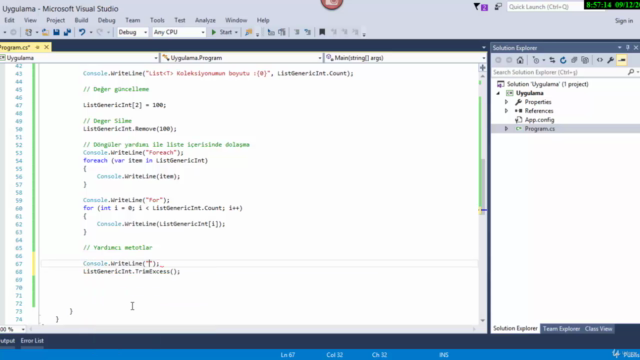Click the Solution Explorer search magnifier icon
The image size is (640, 360).
(631, 72)
